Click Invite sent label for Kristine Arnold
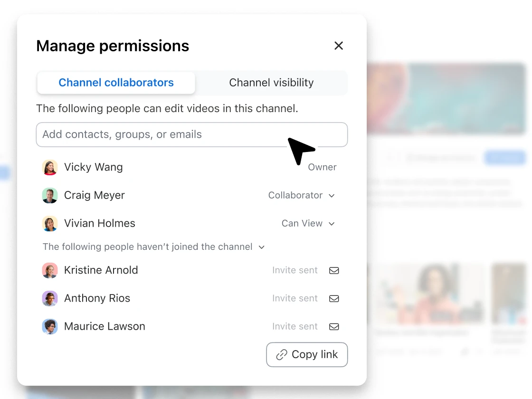 294,270
